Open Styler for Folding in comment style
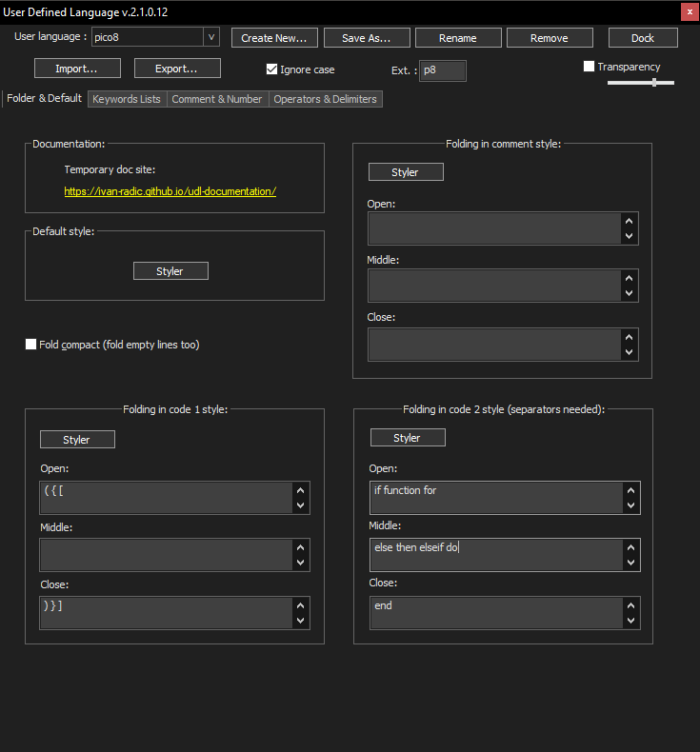Viewport: 700px width, 752px height. click(406, 172)
